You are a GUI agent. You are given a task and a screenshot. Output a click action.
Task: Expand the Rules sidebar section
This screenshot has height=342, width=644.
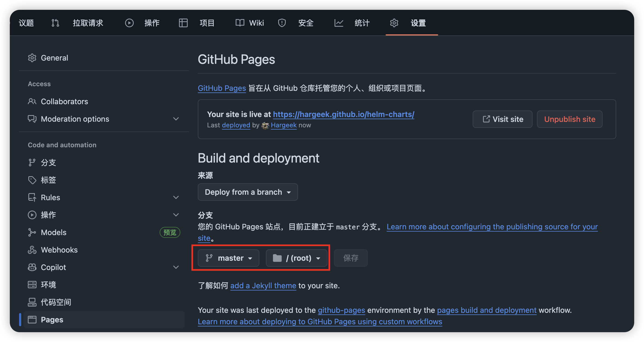(x=176, y=197)
